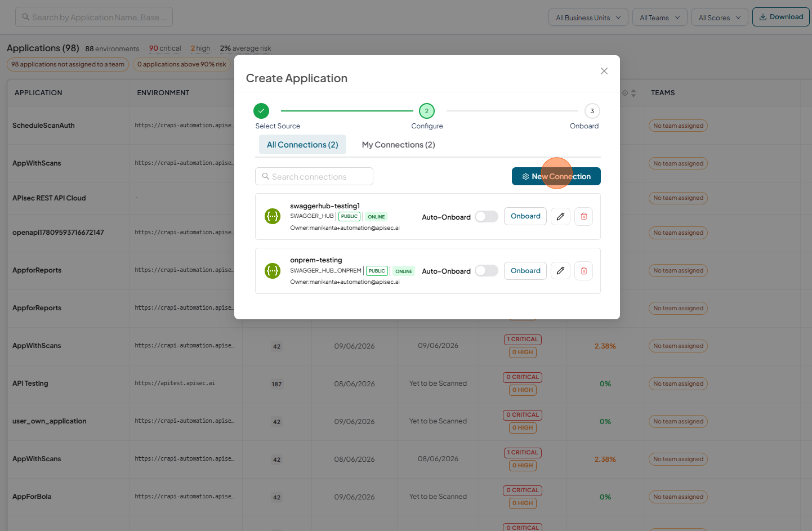Screen dimensions: 812x531
Task: Click 0 applications above 90% risk chip
Action: (182, 64)
